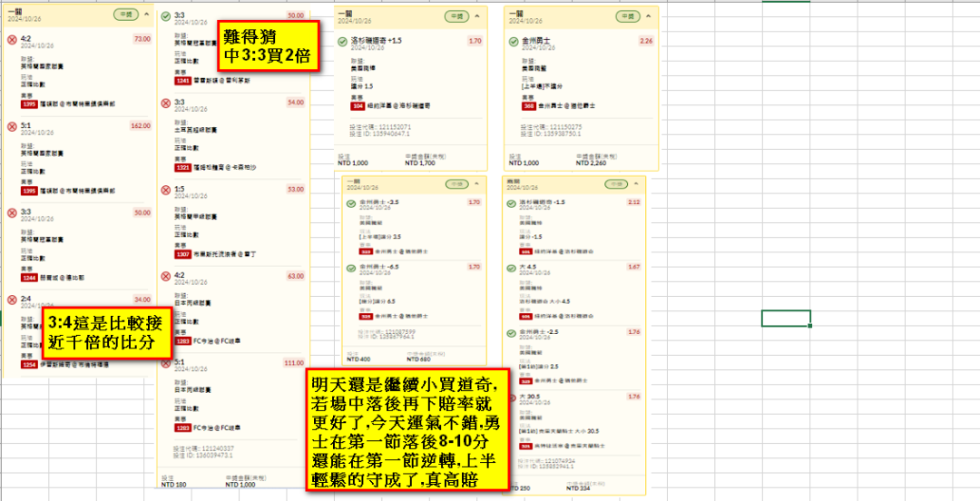
Task: Collapse the leftmost 一關 betting slip via its chevron
Action: point(146,14)
